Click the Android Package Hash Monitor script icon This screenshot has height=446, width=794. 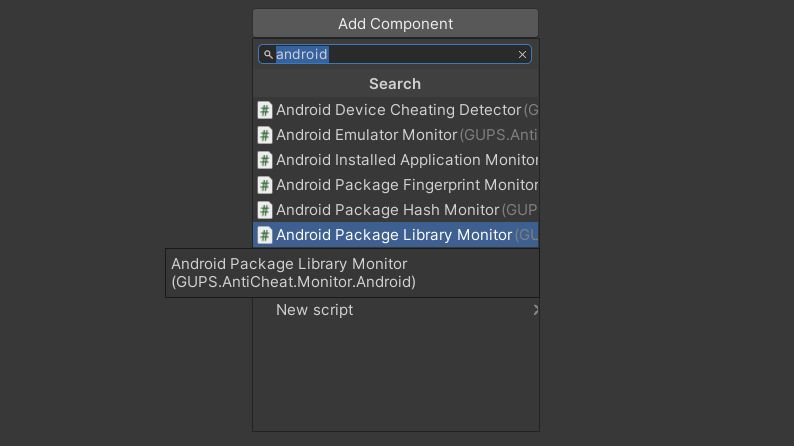tap(265, 210)
